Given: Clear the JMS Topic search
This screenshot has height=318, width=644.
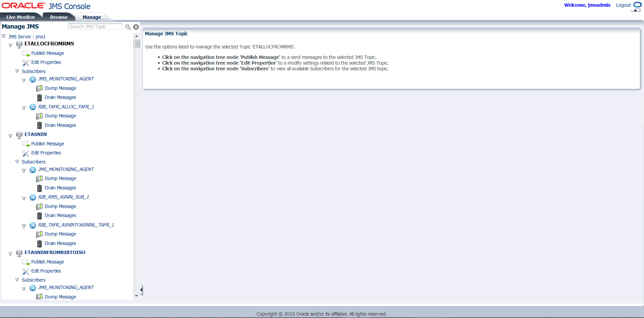Looking at the screenshot, I should coord(136,27).
